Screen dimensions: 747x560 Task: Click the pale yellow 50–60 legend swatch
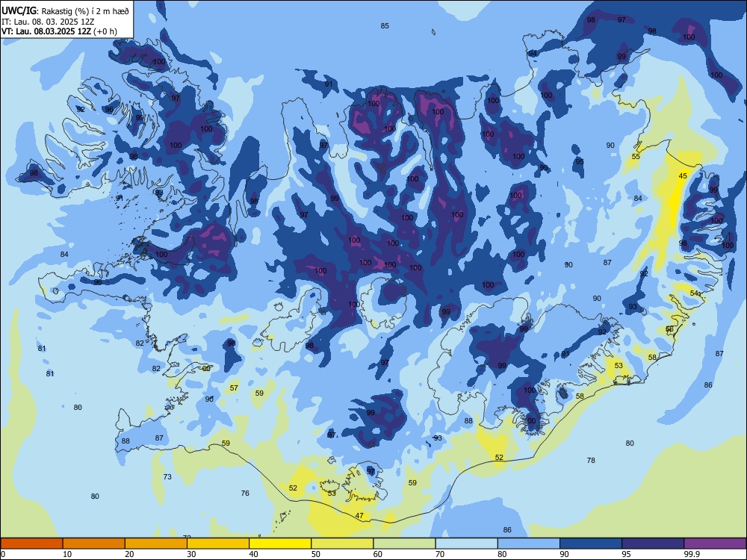coord(342,544)
